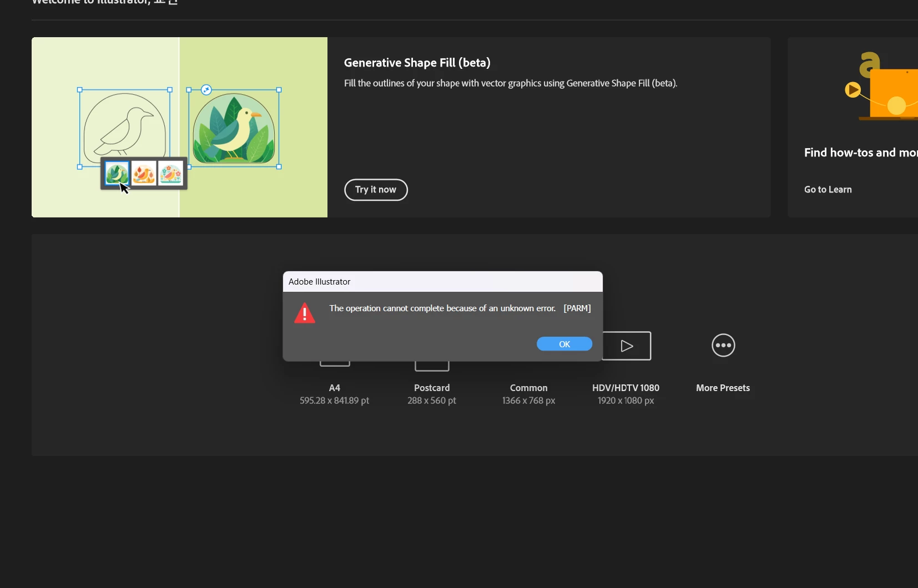This screenshot has height=588, width=918.
Task: Click OK in the Adobe Illustrator error dialog
Action: pos(564,344)
